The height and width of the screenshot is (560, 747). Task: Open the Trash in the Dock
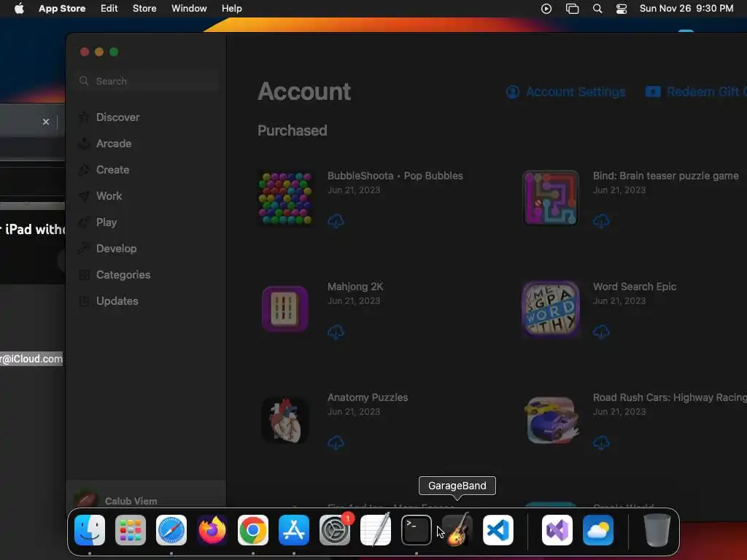point(657,530)
